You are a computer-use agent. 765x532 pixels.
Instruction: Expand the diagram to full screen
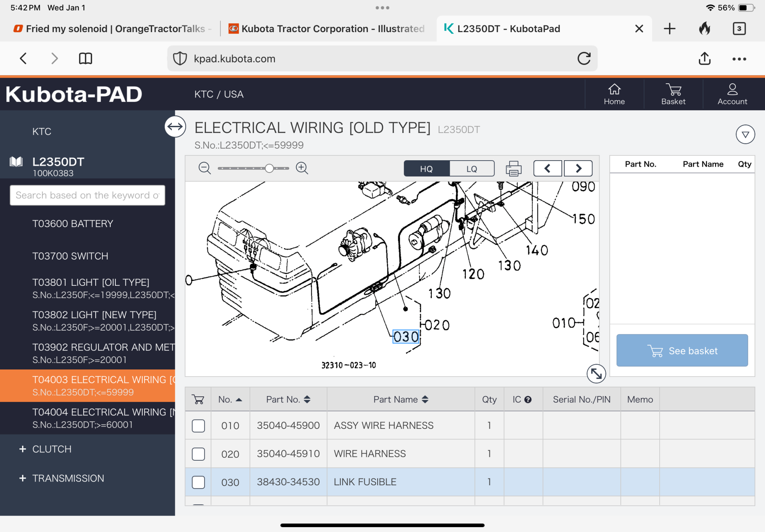click(x=596, y=374)
